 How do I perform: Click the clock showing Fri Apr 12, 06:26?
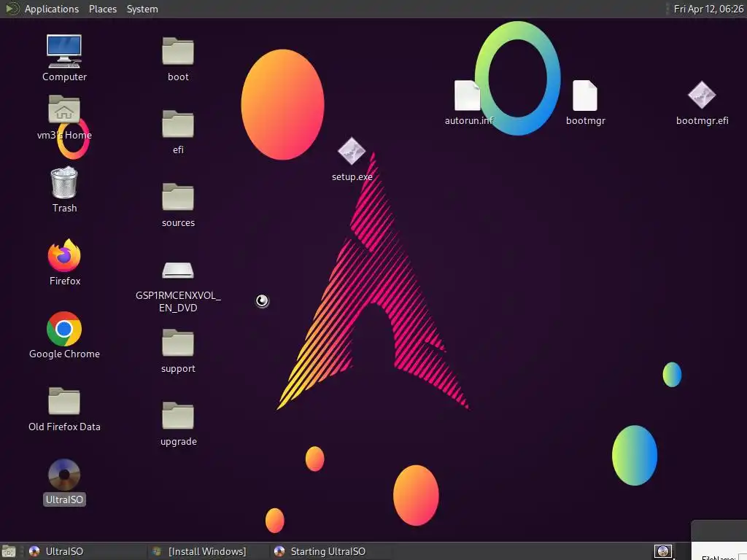tap(708, 9)
